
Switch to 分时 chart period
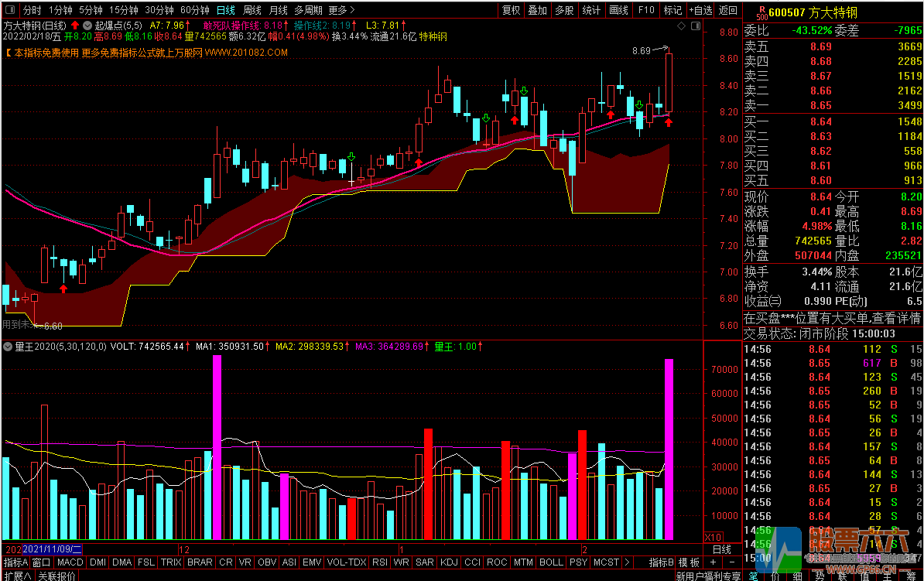point(33,10)
